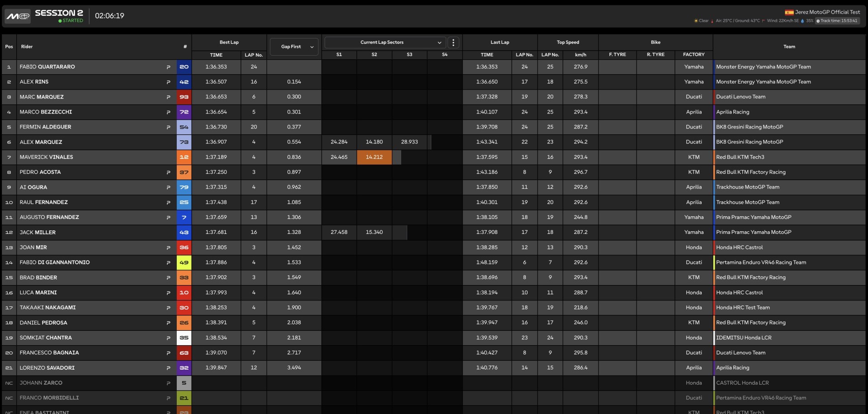The width and height of the screenshot is (868, 414).
Task: Click the yellow number 49 badge for Di Giannantonio
Action: [184, 262]
